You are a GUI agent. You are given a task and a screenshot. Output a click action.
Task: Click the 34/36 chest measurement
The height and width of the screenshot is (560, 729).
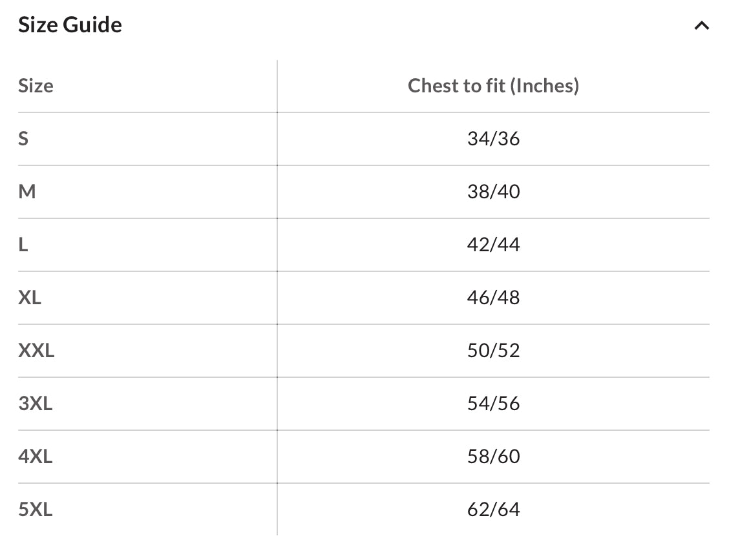[493, 139]
